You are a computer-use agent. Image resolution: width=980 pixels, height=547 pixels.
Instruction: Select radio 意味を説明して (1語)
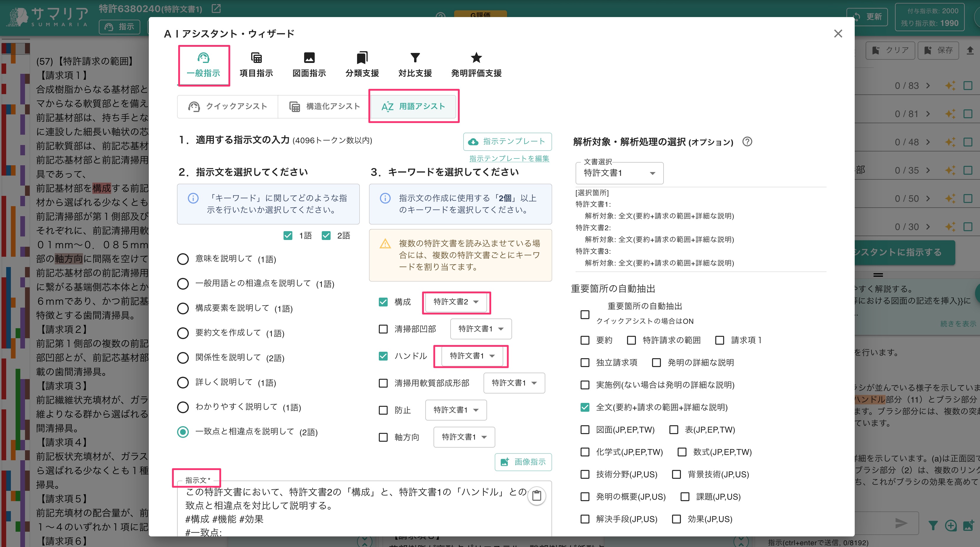(183, 259)
